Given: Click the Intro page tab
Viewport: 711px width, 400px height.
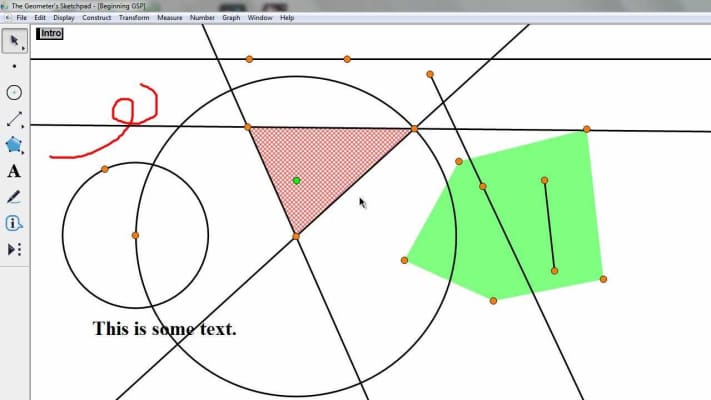Looking at the screenshot, I should (x=50, y=33).
